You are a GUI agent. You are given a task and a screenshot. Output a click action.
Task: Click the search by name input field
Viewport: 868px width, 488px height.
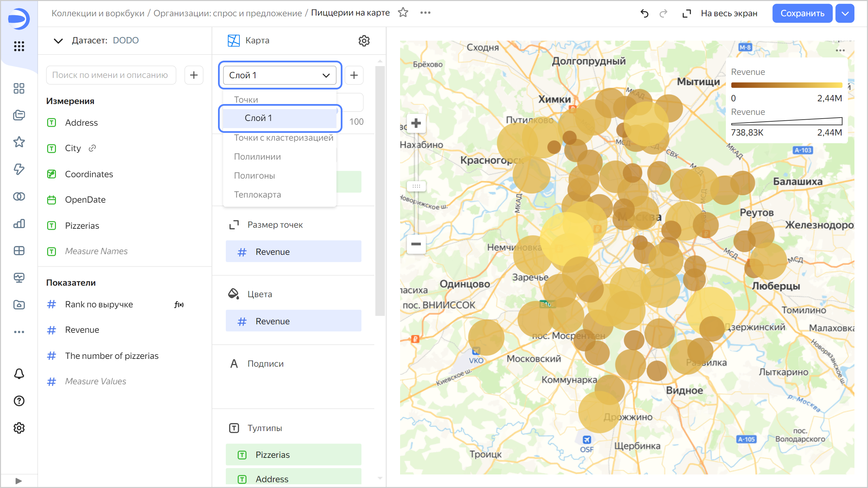click(x=113, y=75)
